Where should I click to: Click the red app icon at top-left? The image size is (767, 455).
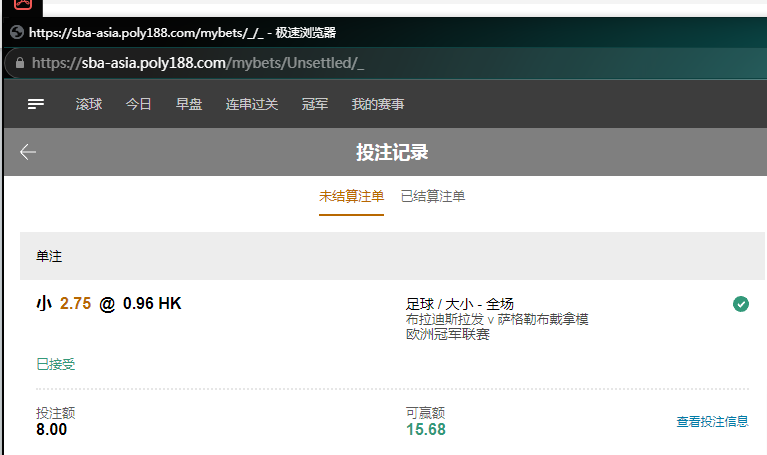pos(22,4)
